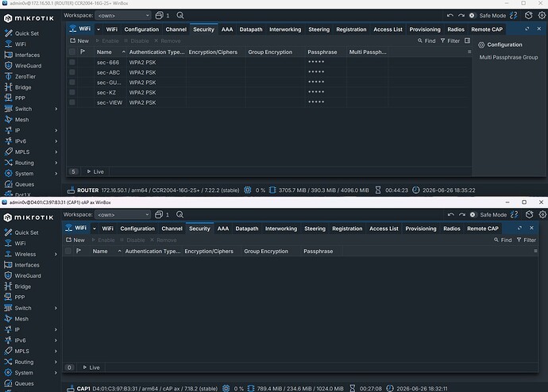Screen dimensions: 548x392
Task: Open Bridge in the CAP1 window sidebar
Action: pyautogui.click(x=17, y=286)
